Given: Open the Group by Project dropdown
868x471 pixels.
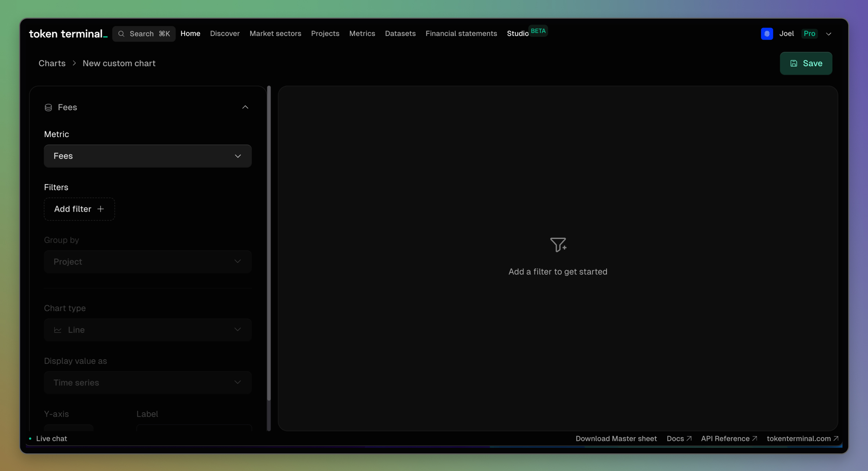Looking at the screenshot, I should click(148, 262).
